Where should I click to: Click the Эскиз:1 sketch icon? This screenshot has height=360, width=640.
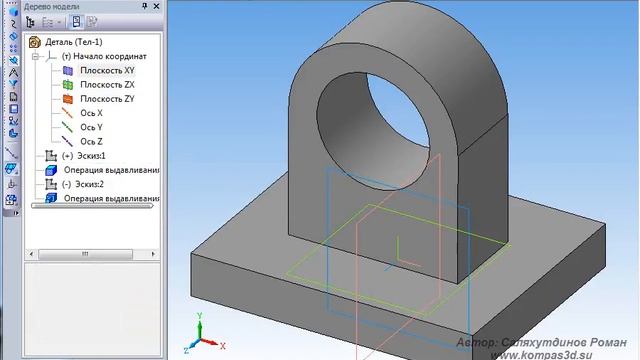[51, 156]
